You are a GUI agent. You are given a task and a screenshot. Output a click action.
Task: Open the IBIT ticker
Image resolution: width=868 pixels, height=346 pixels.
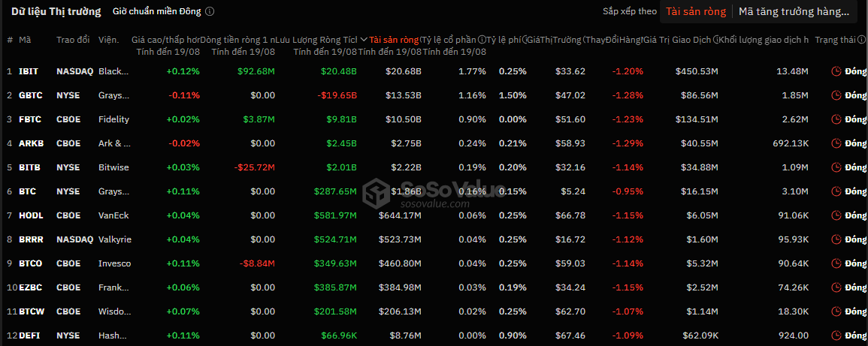pyautogui.click(x=27, y=71)
